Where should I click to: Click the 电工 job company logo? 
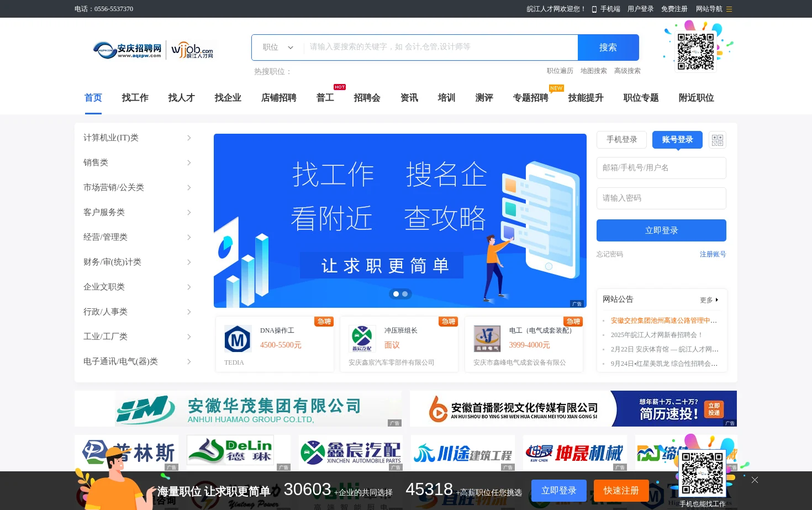tap(487, 339)
